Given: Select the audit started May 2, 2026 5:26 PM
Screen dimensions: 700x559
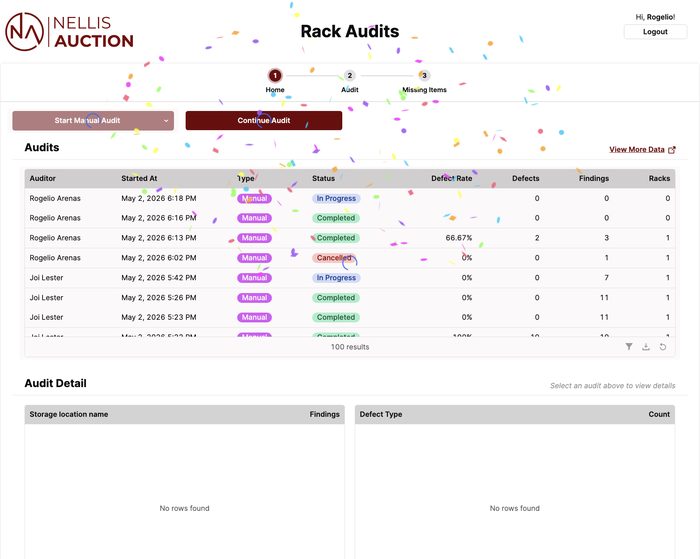Looking at the screenshot, I should pos(350,297).
